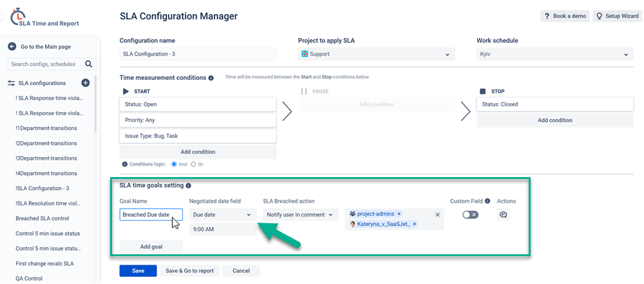Toggle the Custom Field switch
644x284 pixels.
470,214
